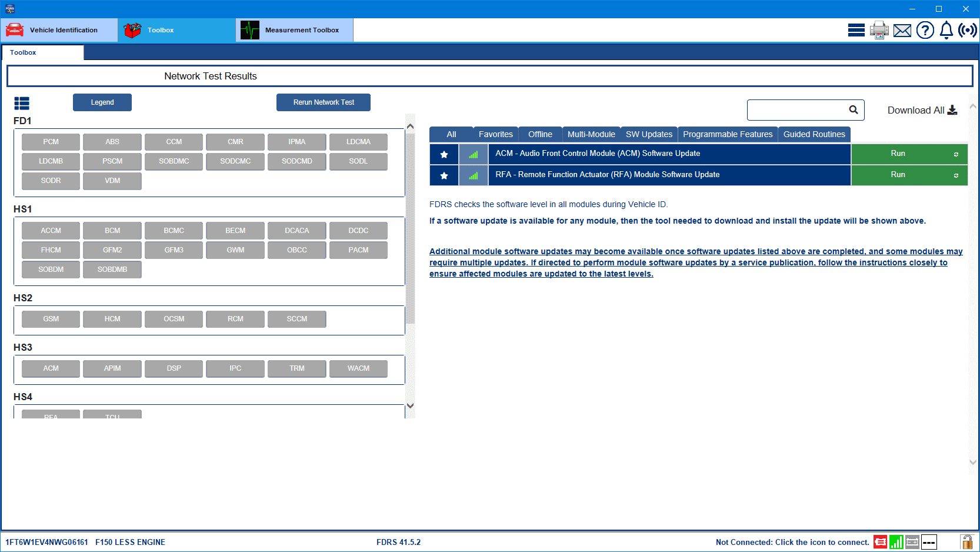
Task: Click inside the search input field
Action: point(797,109)
